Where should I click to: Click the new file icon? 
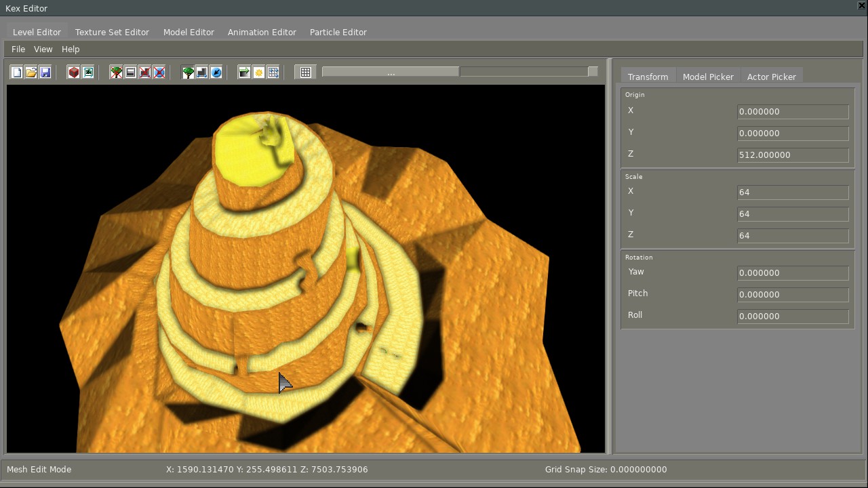coord(17,73)
